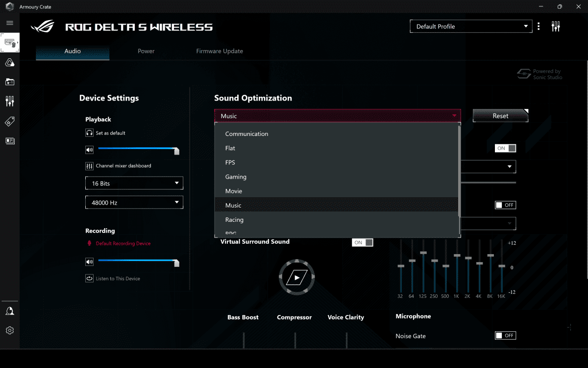
Task: Select Racing from the preset list
Action: pos(336,220)
